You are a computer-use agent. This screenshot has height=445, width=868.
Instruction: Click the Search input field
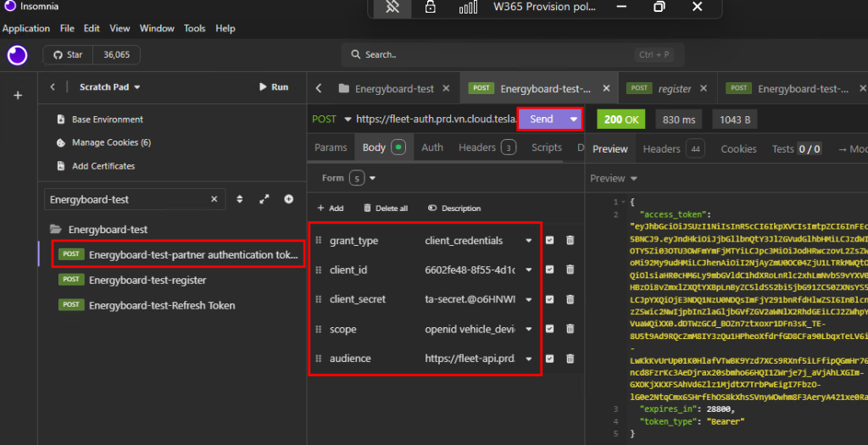click(x=513, y=55)
